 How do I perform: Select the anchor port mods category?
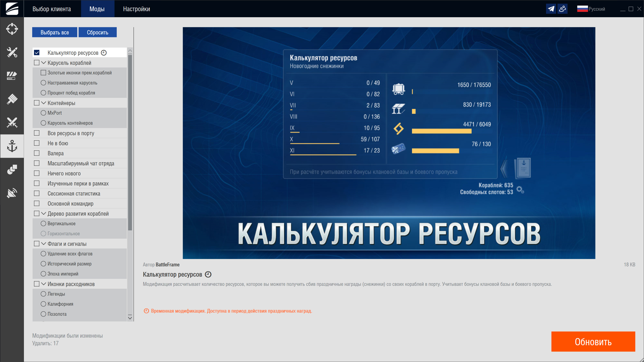click(12, 146)
